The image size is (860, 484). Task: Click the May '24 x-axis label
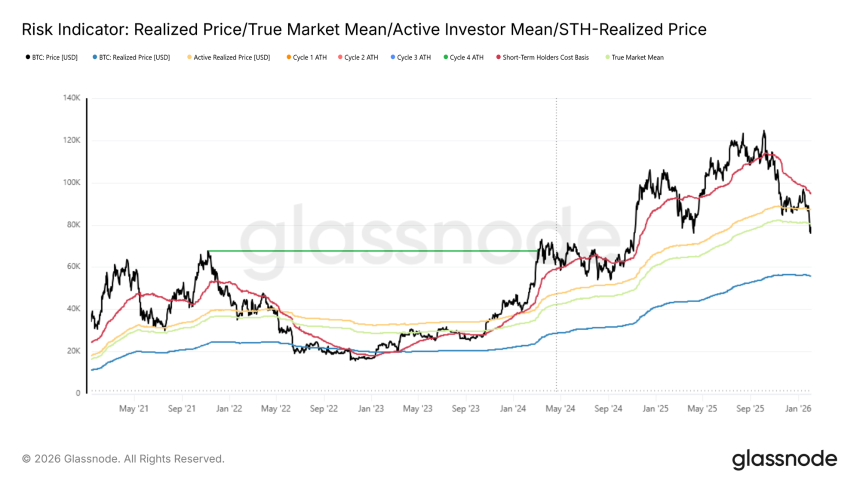(561, 409)
